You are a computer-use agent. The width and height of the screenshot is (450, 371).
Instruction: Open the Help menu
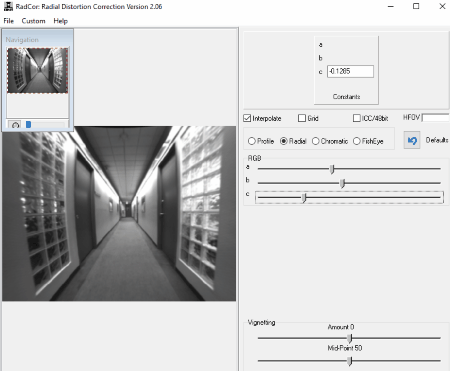(x=61, y=21)
